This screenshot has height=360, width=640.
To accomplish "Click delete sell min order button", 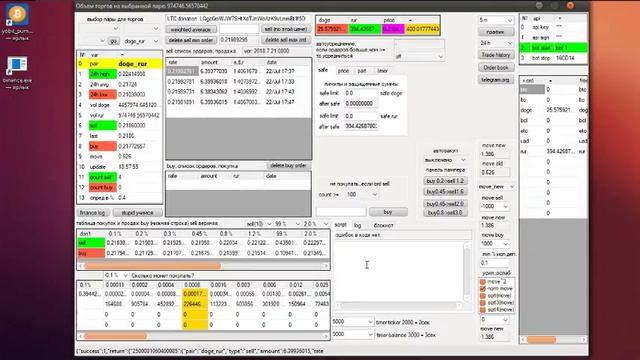I will (191, 40).
